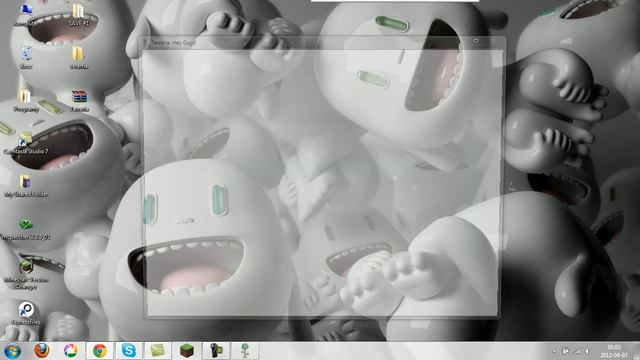Open the terraria folder on desktop

click(x=78, y=58)
